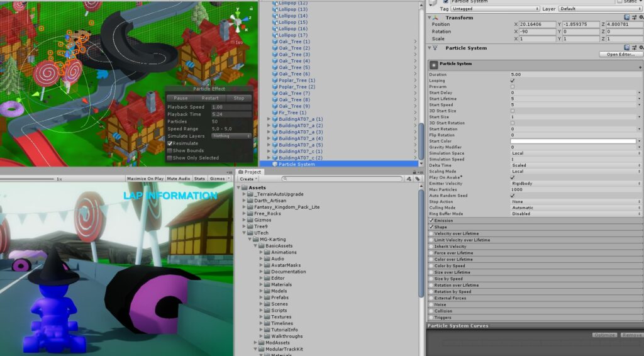Open the Simulate Layers dropdown
Image resolution: width=644 pixels, height=356 pixels.
click(x=231, y=136)
